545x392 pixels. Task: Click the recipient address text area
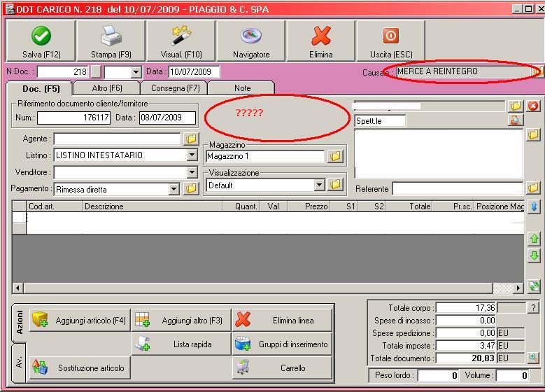(439, 153)
